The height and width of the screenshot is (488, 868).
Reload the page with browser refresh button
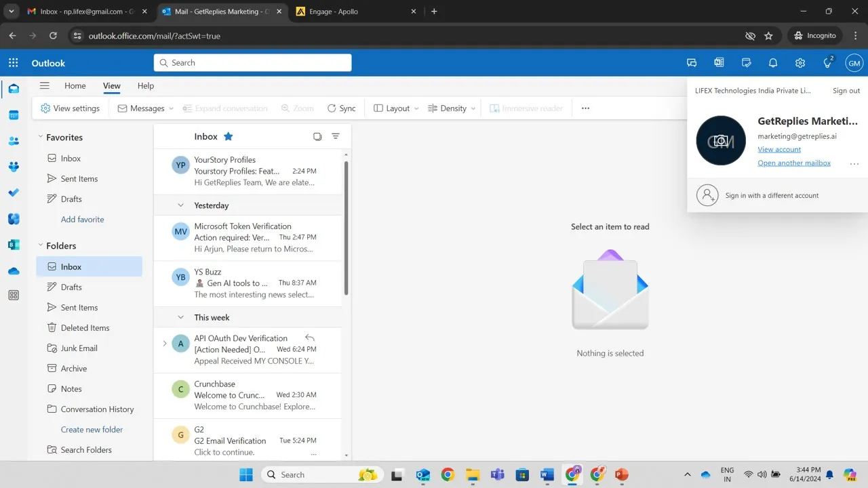[x=53, y=36]
